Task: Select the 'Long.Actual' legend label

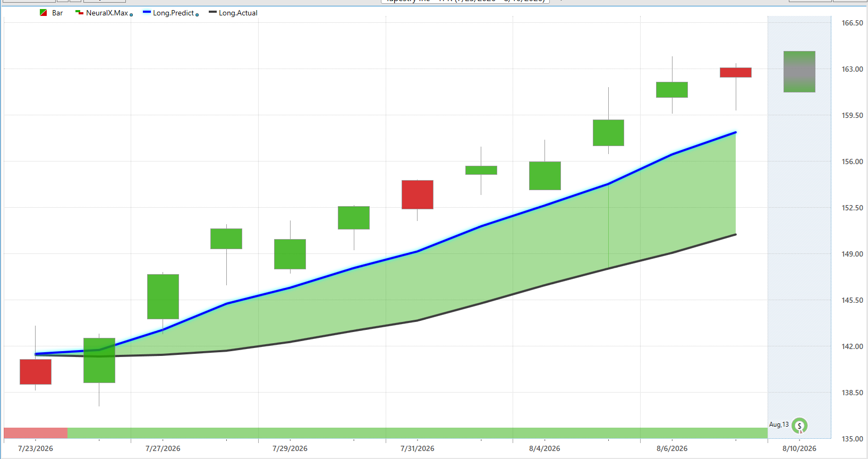Action: 238,13
